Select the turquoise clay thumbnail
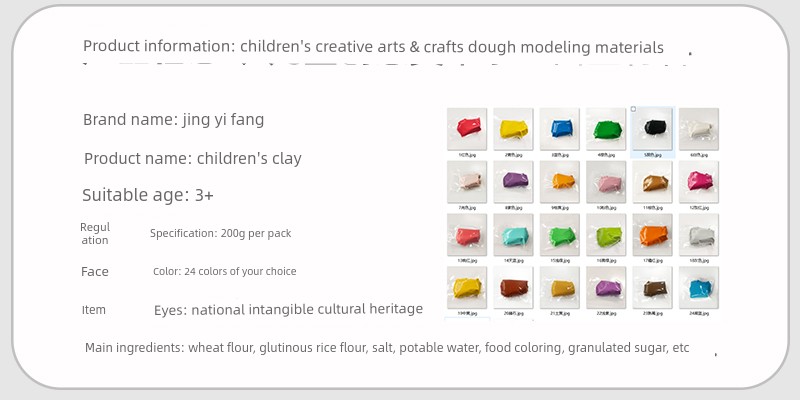 click(513, 235)
